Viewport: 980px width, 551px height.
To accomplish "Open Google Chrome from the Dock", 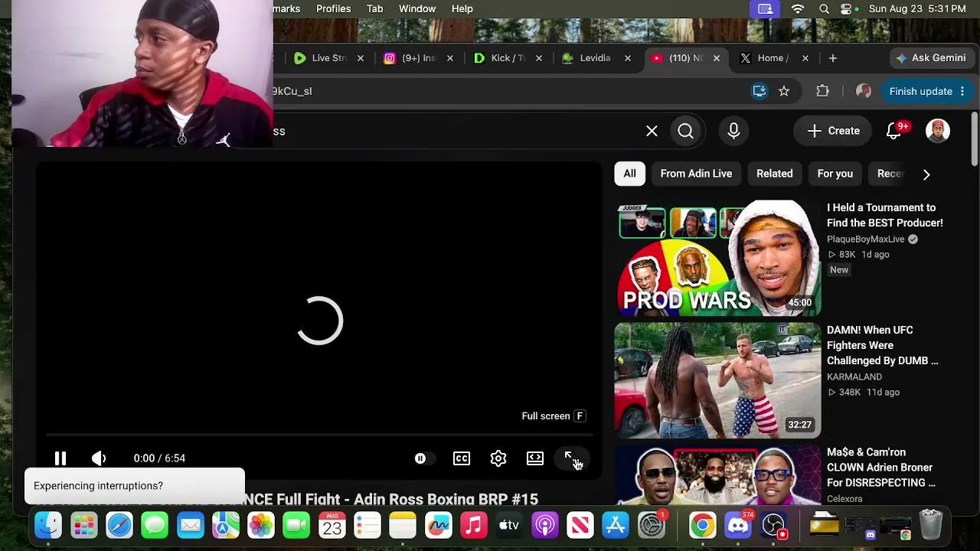I will 702,525.
